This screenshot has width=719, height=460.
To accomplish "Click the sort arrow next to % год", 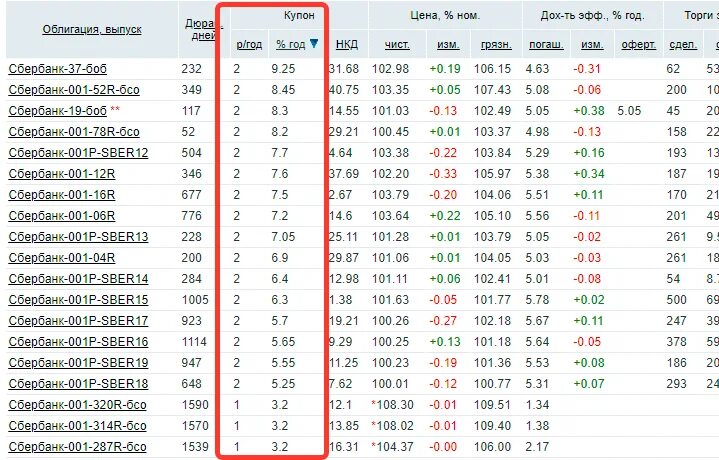I will tap(314, 44).
